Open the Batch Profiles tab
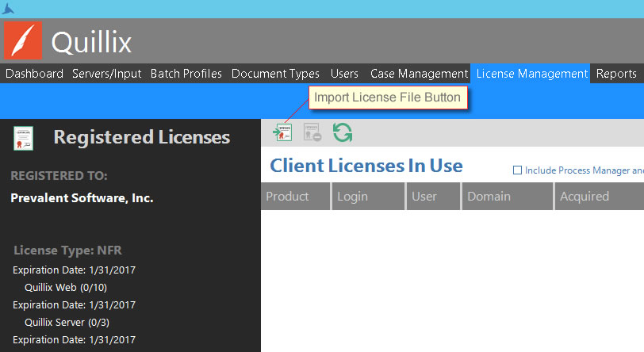 [186, 74]
